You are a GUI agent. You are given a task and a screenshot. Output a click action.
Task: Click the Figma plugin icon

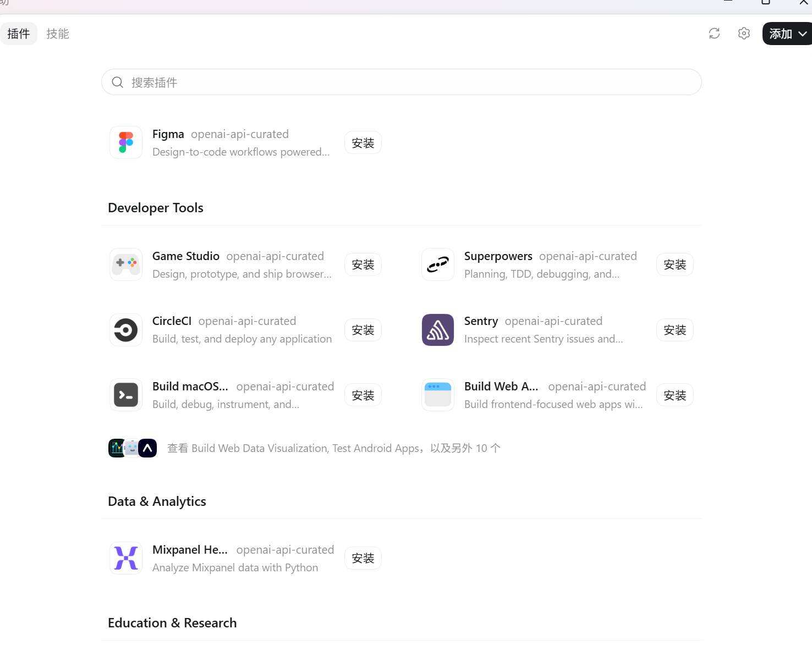tap(126, 142)
